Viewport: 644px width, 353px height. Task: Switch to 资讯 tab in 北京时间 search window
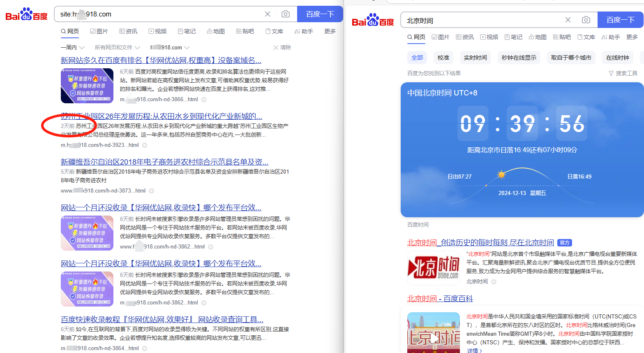465,37
